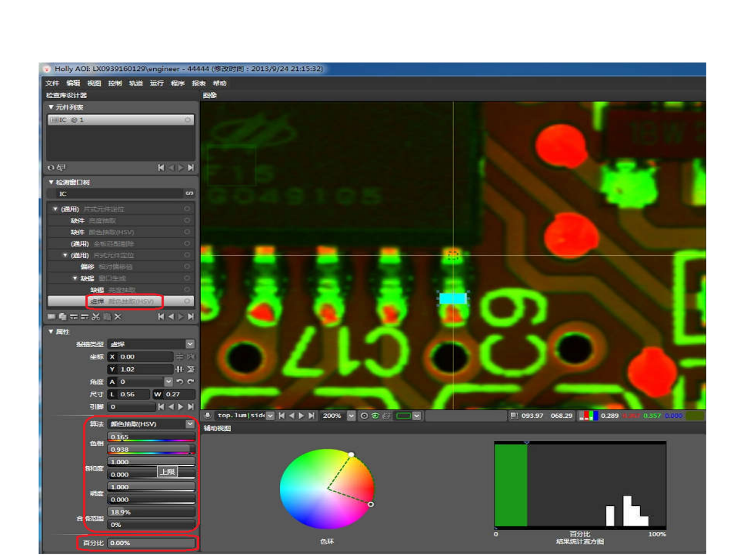Click the microphone icon in image toolbar
The width and height of the screenshot is (747, 560).
click(207, 416)
